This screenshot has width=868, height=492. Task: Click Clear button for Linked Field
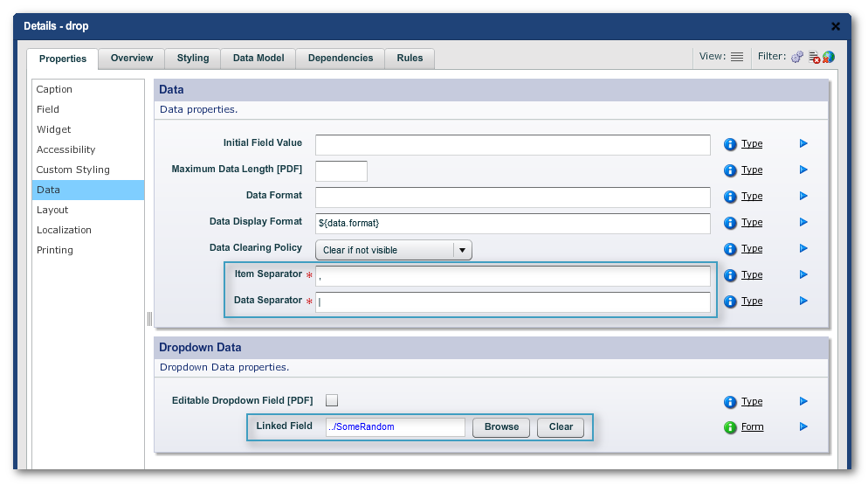[x=561, y=427]
